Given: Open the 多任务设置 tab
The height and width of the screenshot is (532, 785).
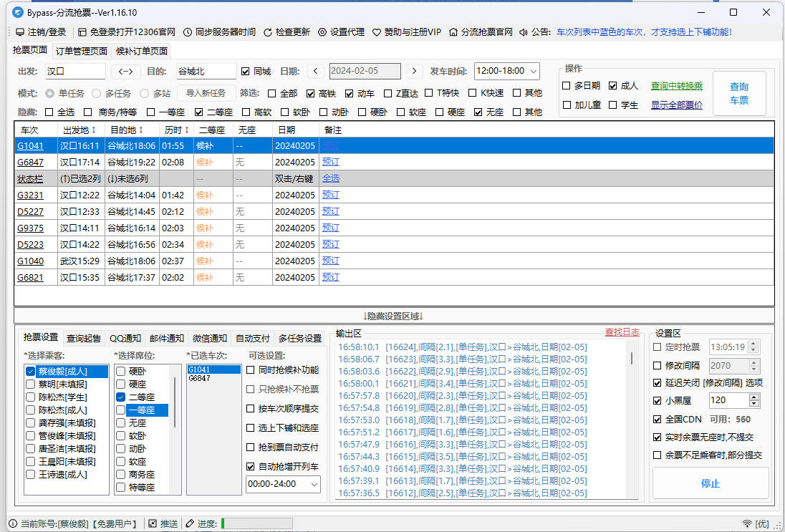Looking at the screenshot, I should pyautogui.click(x=300, y=339).
